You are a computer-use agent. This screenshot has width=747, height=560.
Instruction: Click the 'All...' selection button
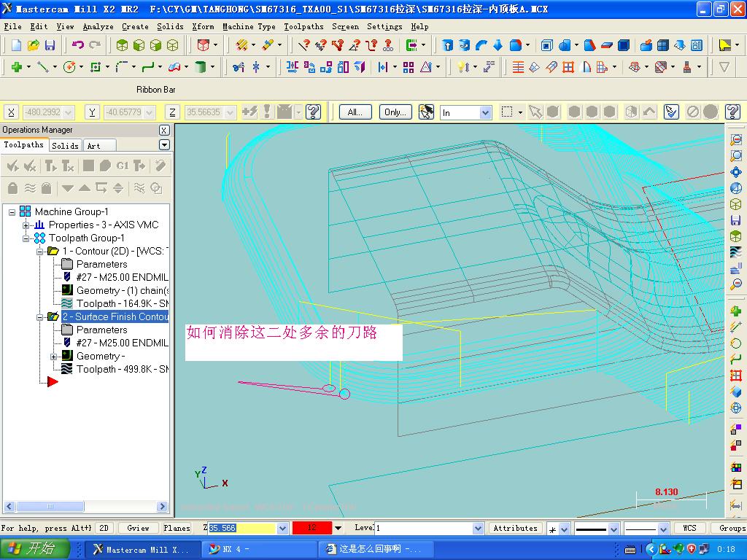[355, 112]
